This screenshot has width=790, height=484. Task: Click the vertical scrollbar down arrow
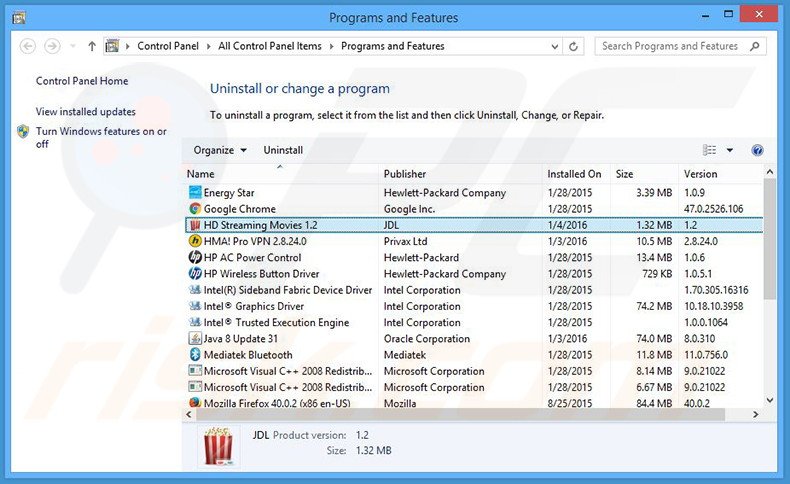click(x=769, y=400)
